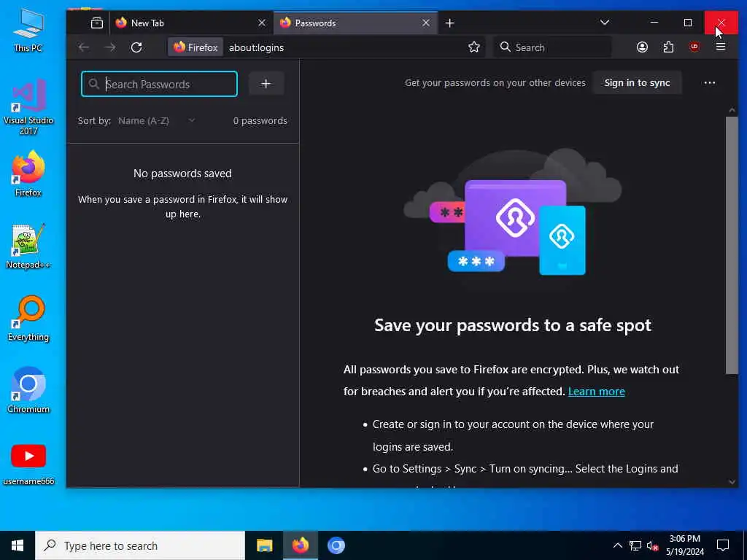This screenshot has height=560, width=747.
Task: Open File Explorer from the taskbar
Action: [x=264, y=545]
